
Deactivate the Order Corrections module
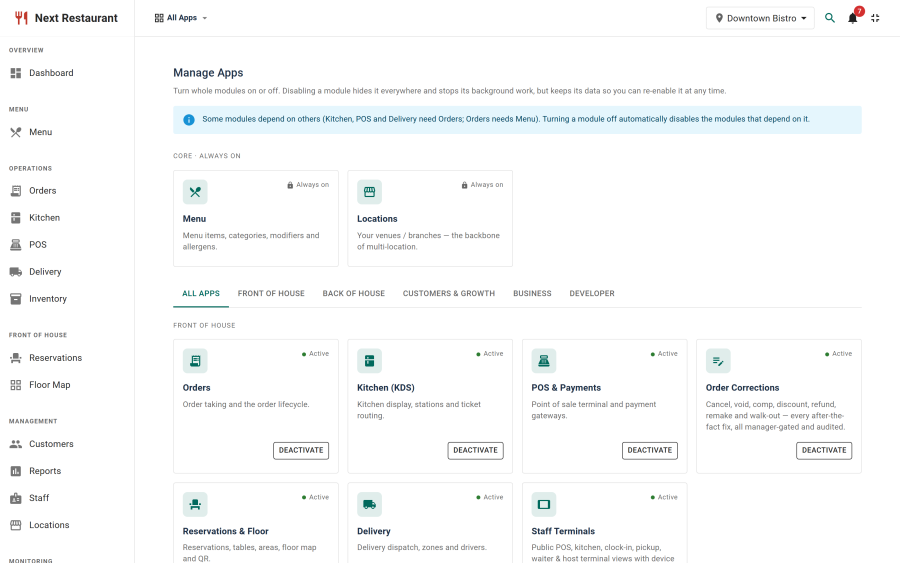click(824, 451)
